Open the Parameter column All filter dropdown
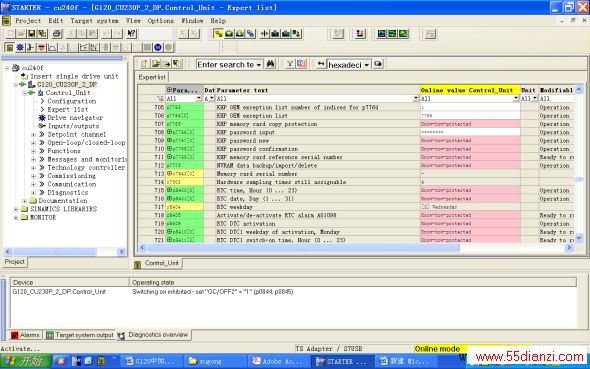Viewport: 590px width, 369px height. [x=199, y=99]
